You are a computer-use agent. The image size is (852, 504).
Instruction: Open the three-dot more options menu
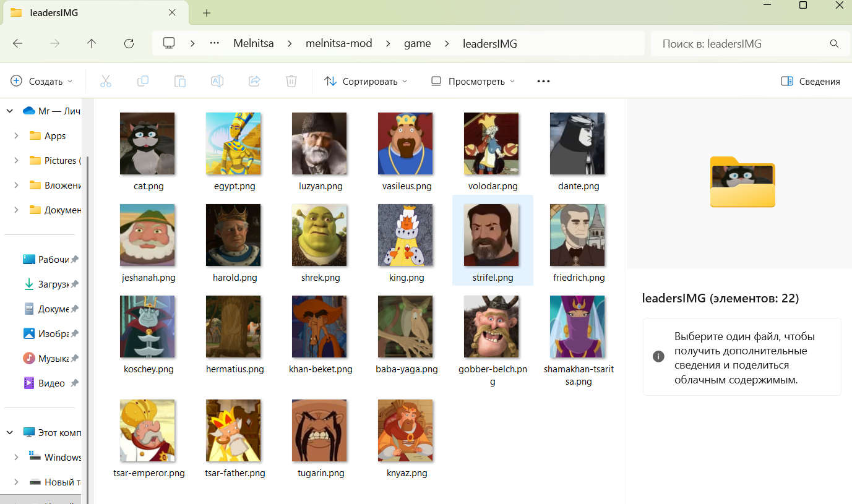[543, 81]
